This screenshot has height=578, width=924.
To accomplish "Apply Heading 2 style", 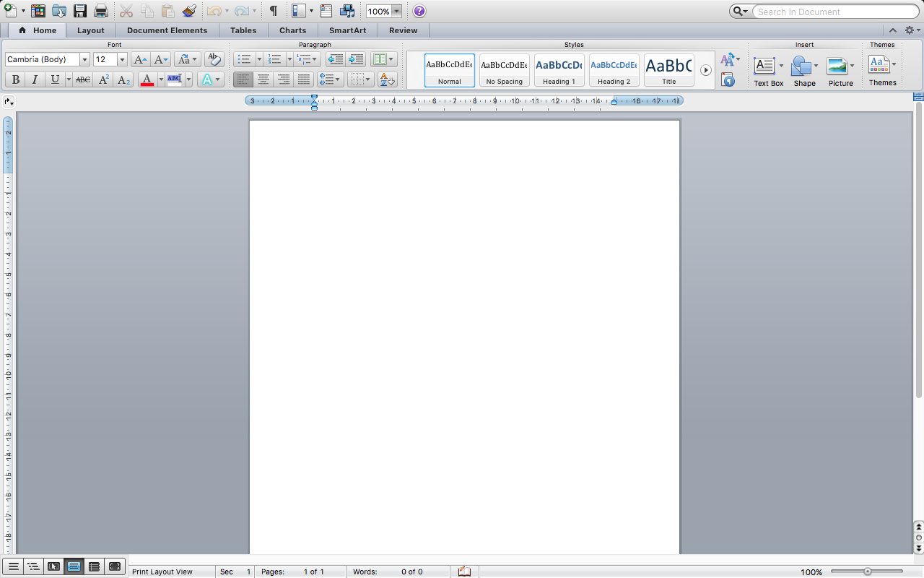I will point(614,70).
